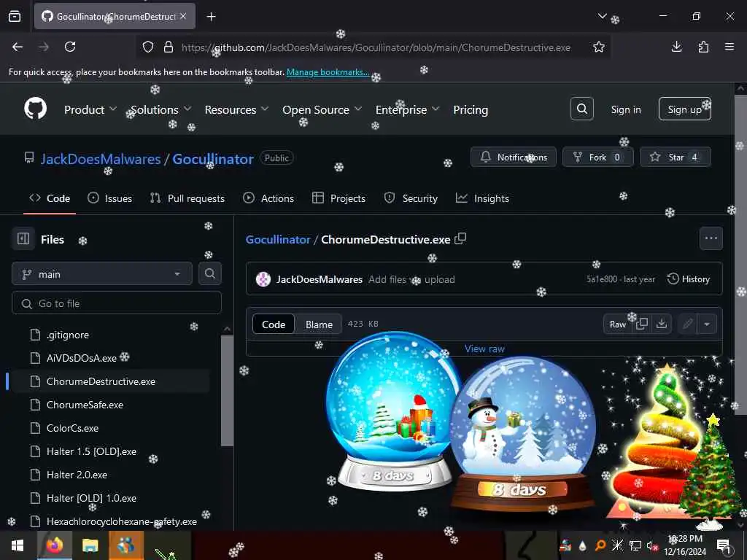The image size is (747, 560).
Task: Open the History link
Action: (689, 279)
